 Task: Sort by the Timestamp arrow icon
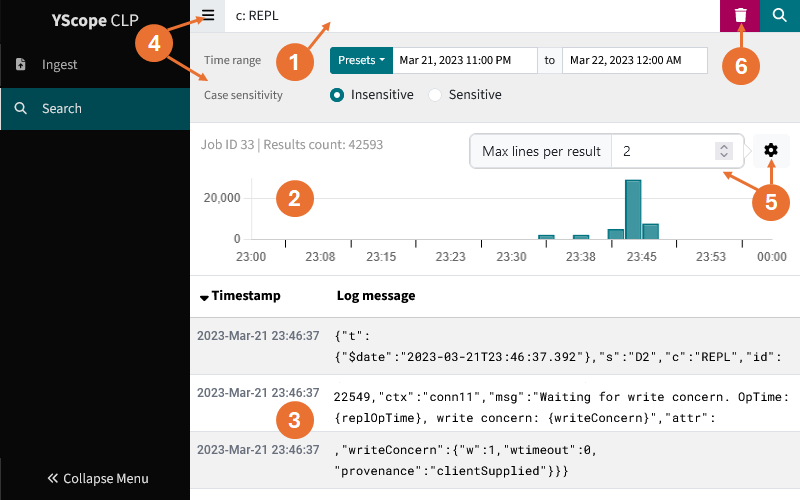(x=204, y=297)
